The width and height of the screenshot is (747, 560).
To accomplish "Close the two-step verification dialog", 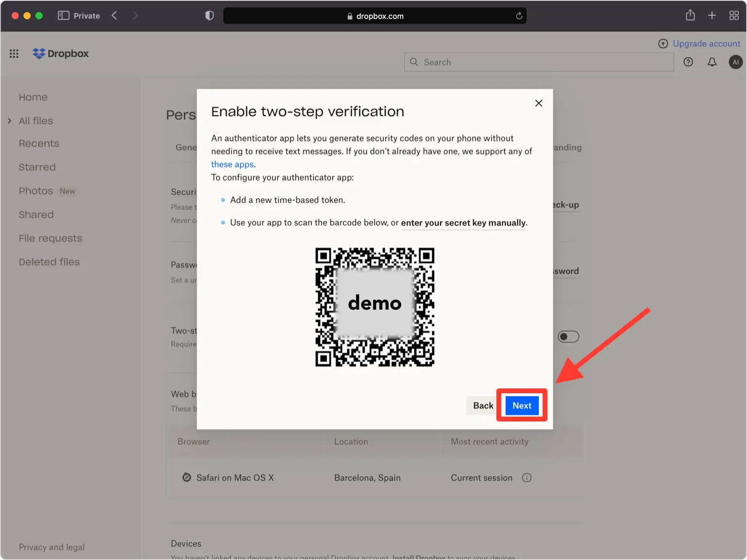I will click(538, 103).
